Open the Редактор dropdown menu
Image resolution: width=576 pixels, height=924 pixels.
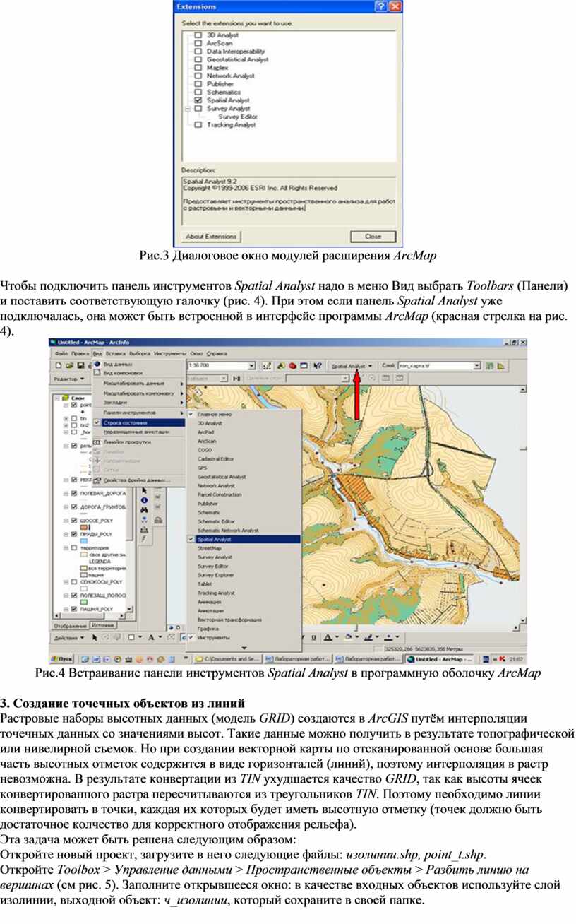(x=68, y=379)
